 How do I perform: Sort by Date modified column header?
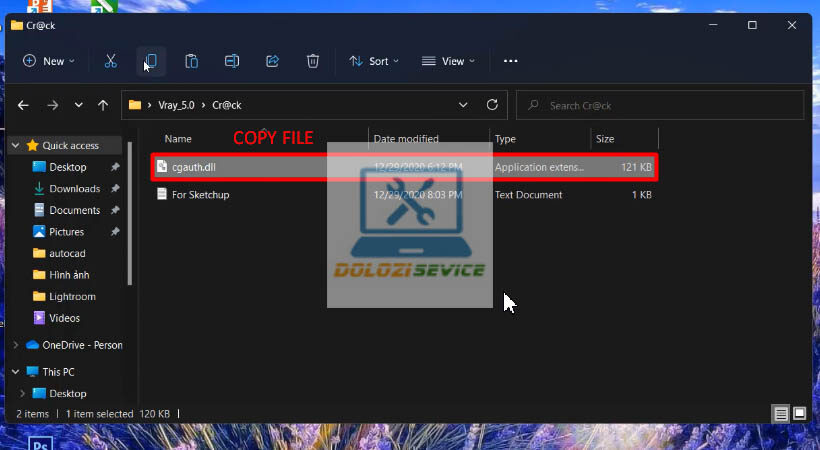pyautogui.click(x=406, y=139)
